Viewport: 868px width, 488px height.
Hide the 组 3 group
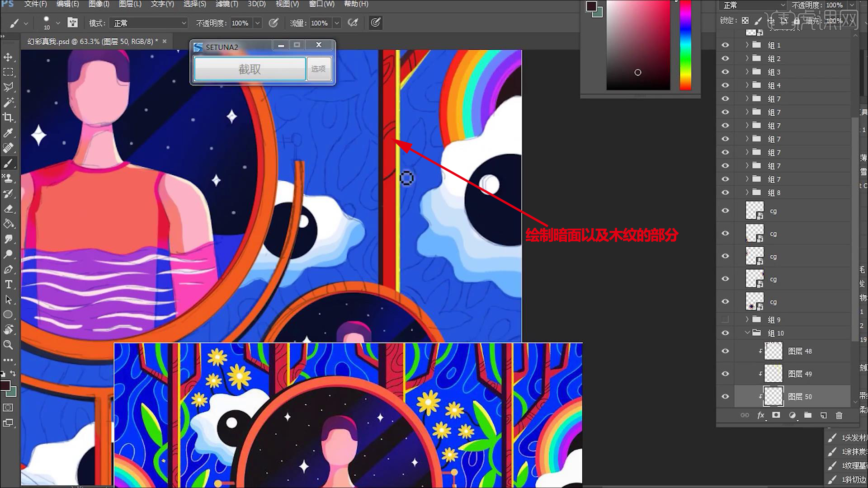click(x=726, y=72)
